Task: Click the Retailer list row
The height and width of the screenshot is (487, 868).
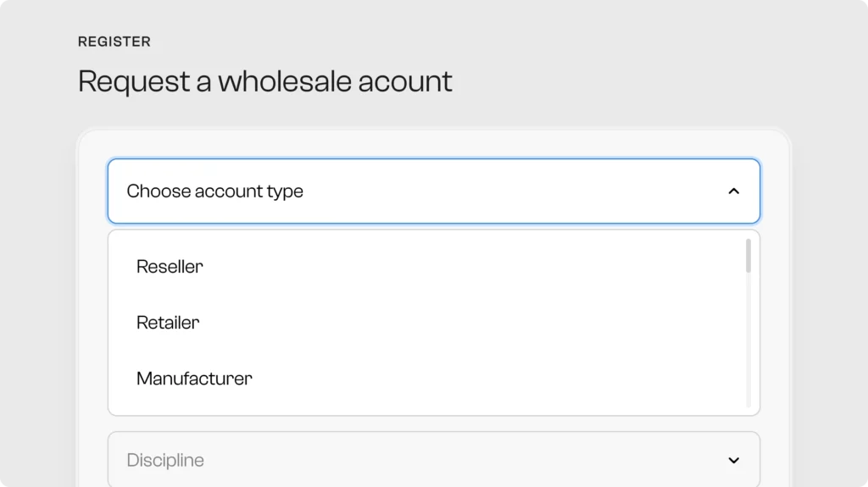Action: pos(424,323)
